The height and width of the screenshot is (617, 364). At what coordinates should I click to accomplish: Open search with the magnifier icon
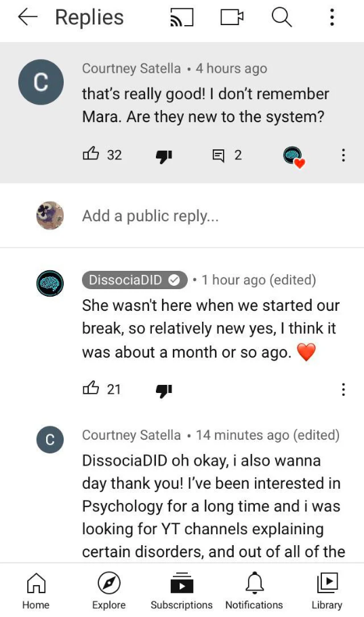point(282,18)
